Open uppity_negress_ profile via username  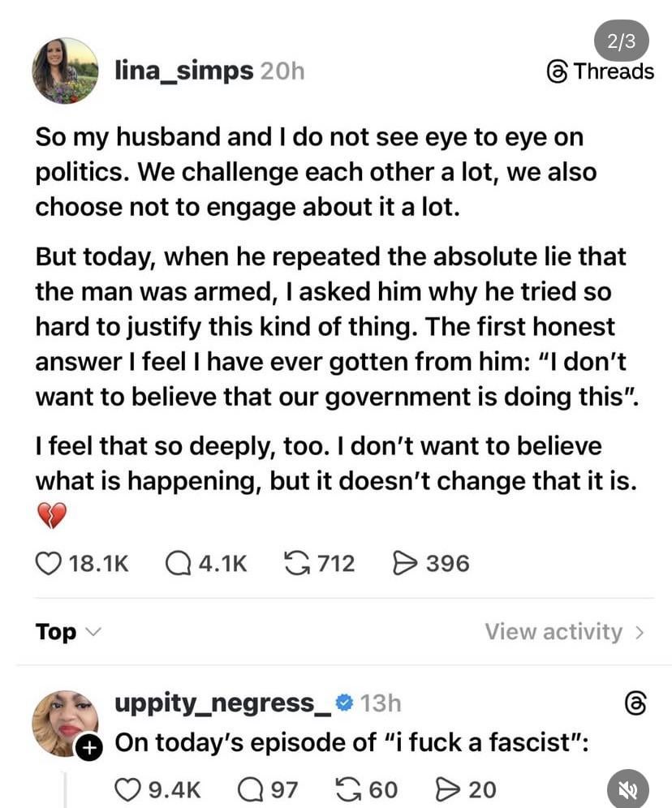(x=223, y=703)
